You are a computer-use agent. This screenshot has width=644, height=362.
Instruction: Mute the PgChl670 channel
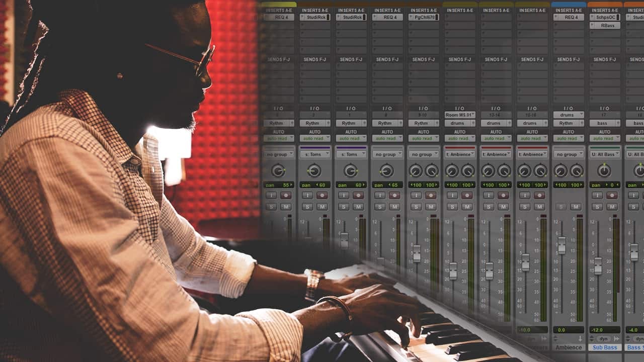click(431, 207)
